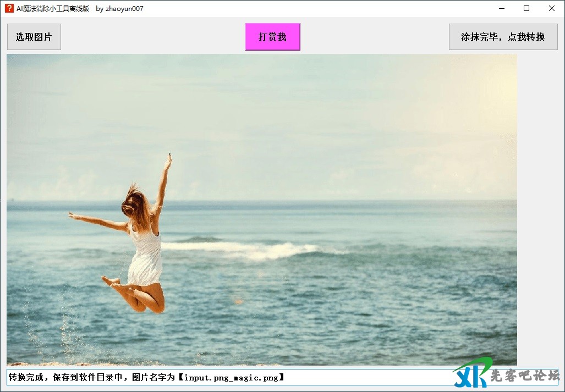Close the AI魔法消除小工具 window
Image resolution: width=565 pixels, height=392 pixels.
pos(552,8)
